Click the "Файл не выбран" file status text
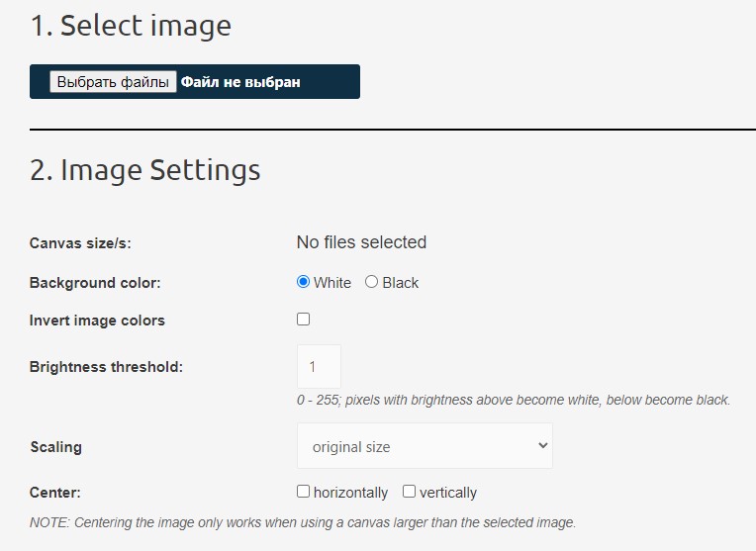 click(240, 82)
